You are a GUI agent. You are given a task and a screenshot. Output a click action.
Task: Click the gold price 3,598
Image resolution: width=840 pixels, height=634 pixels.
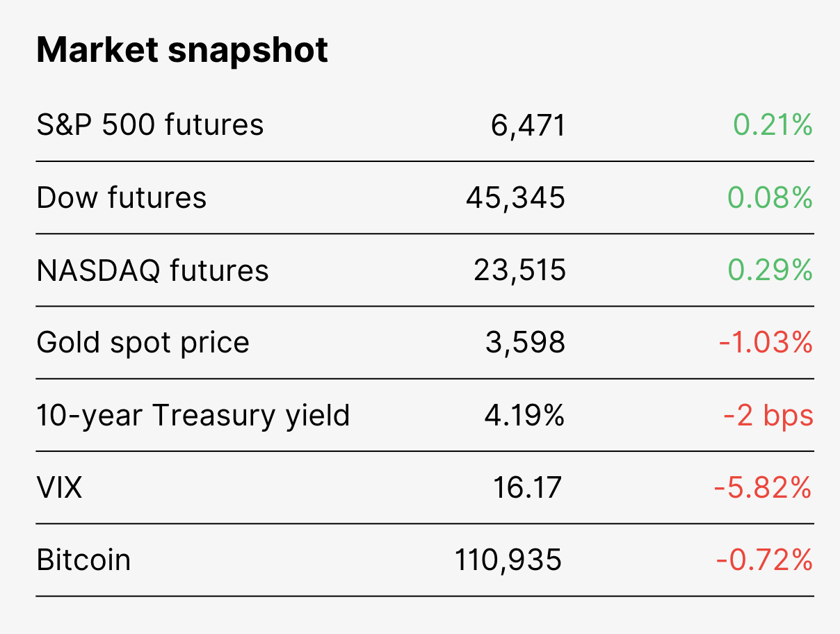pos(525,343)
